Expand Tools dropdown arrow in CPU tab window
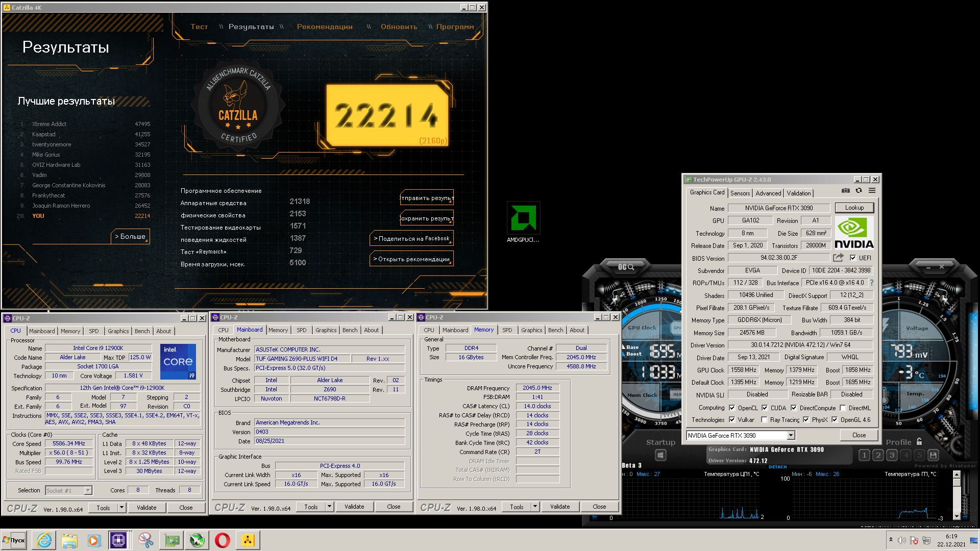980x551 pixels. coord(121,508)
